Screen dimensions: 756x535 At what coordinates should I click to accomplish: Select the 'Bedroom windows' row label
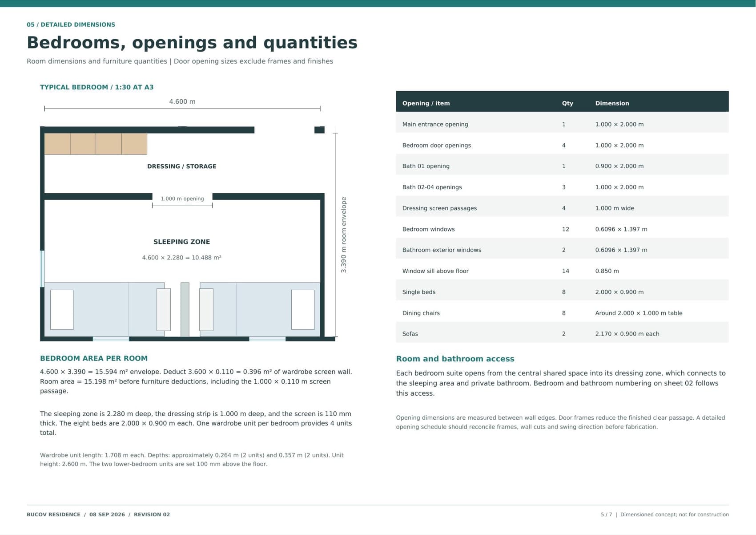tap(428, 229)
